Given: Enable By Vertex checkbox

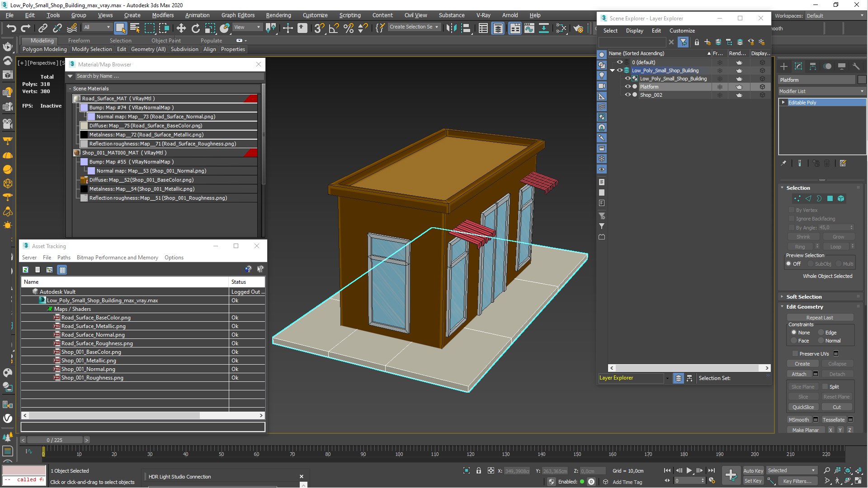Looking at the screenshot, I should tap(792, 210).
